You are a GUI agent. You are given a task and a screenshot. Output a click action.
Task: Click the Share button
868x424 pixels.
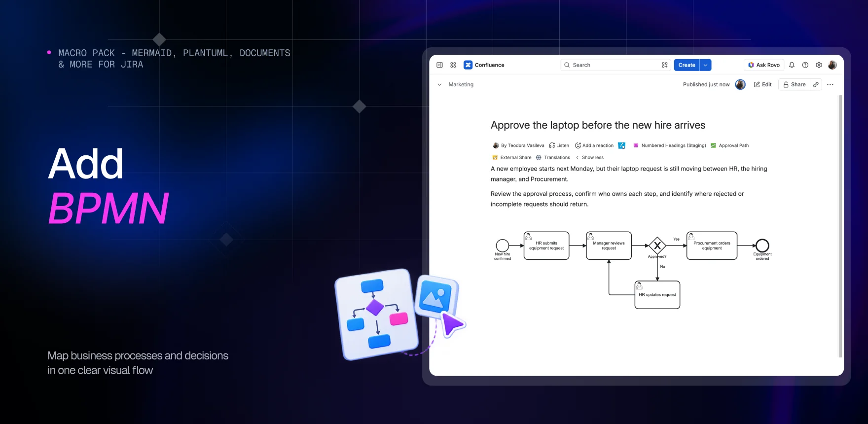(795, 85)
